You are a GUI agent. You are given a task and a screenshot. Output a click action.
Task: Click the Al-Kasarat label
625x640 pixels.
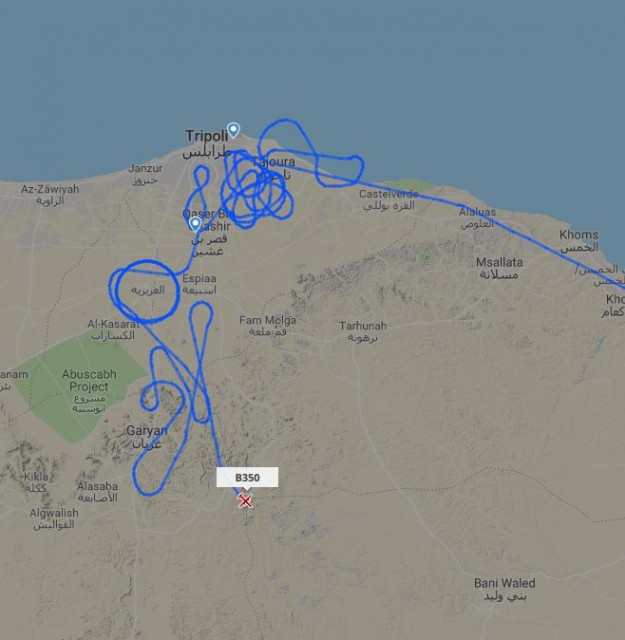pyautogui.click(x=113, y=324)
